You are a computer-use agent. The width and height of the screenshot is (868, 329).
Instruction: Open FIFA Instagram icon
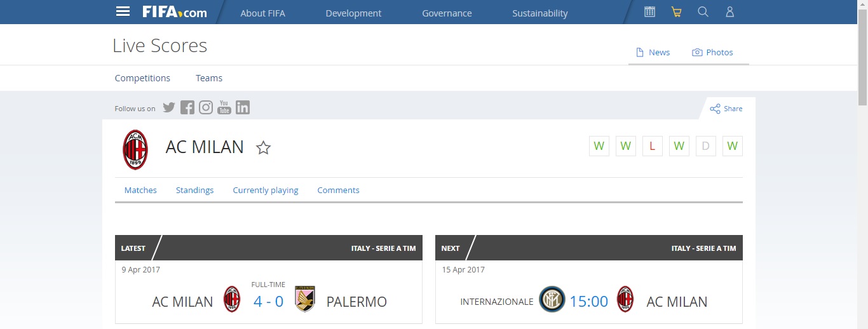point(205,107)
